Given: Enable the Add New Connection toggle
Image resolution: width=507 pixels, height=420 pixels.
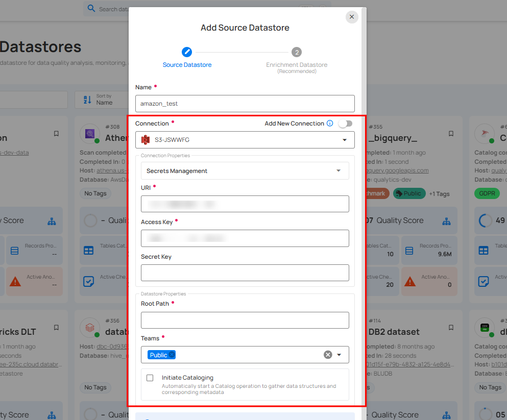Looking at the screenshot, I should (345, 123).
